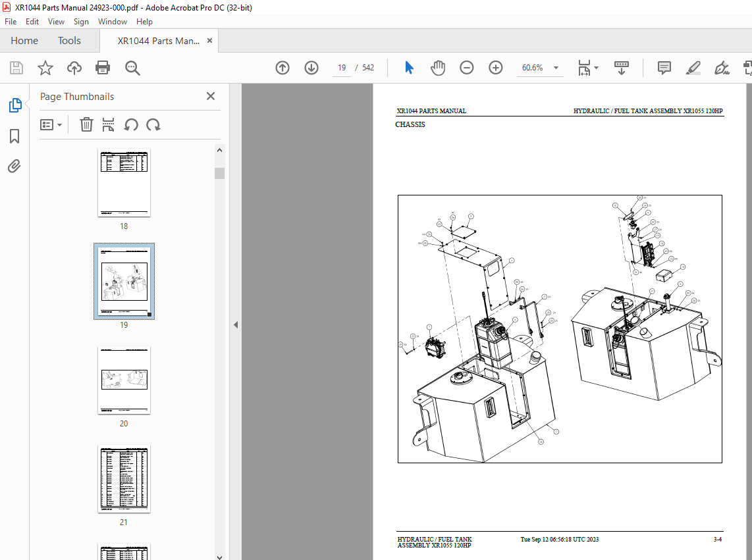This screenshot has width=752, height=560.
Task: Open the View menu
Action: coord(56,22)
